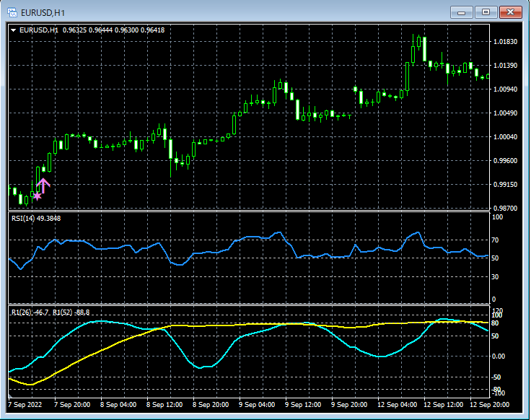Image resolution: width=531 pixels, height=420 pixels.
Task: Select the pink star marker on chart
Action: [38, 196]
